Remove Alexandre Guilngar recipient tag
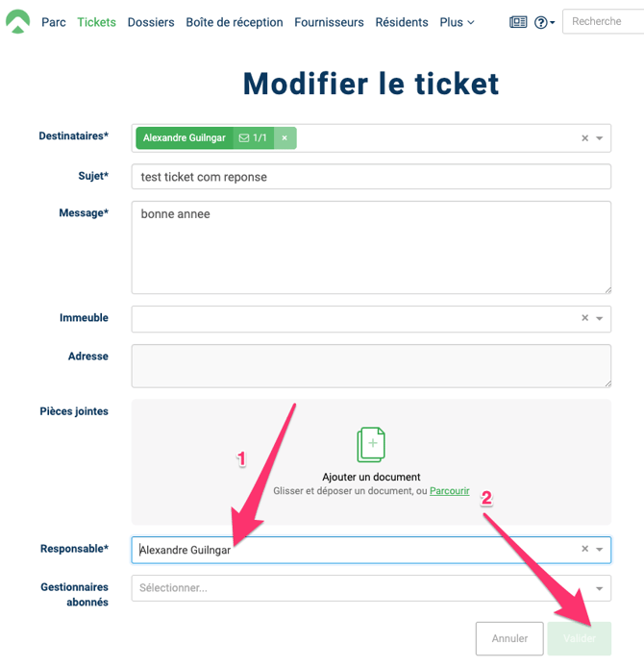This screenshot has height=667, width=644. (x=285, y=138)
